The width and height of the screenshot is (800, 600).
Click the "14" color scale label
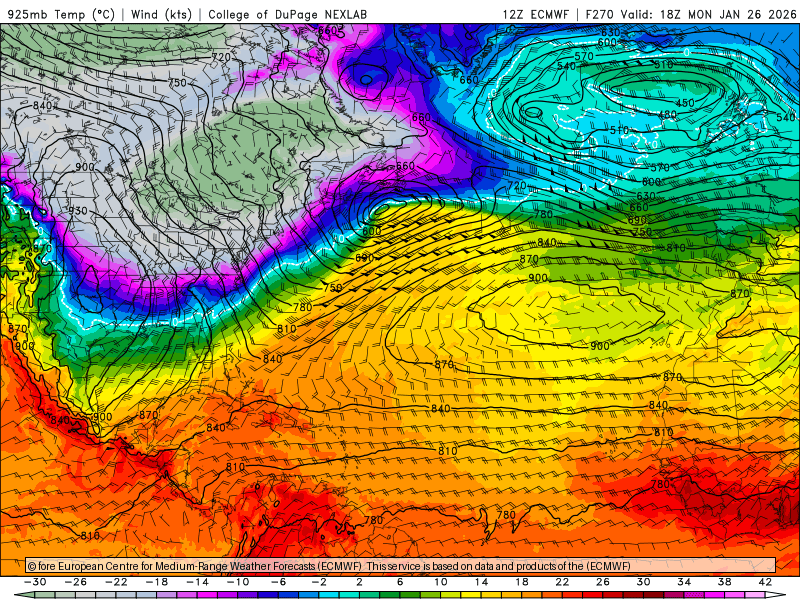point(481,582)
